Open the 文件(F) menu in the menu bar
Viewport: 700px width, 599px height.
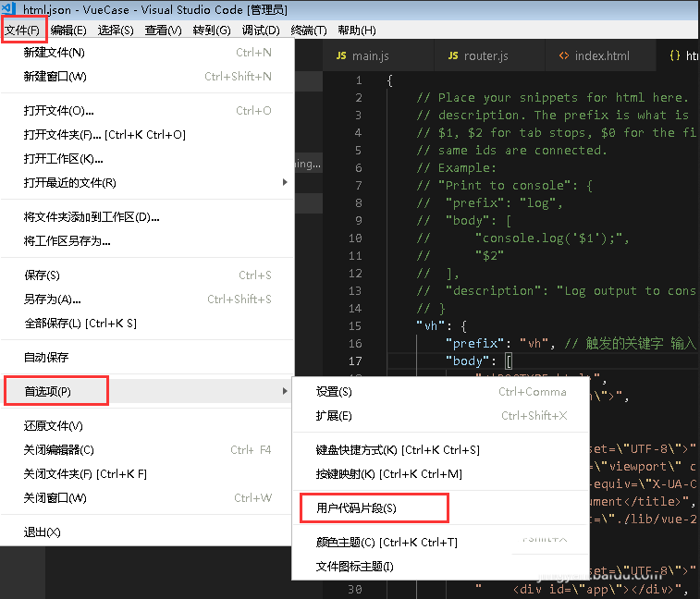click(x=22, y=31)
